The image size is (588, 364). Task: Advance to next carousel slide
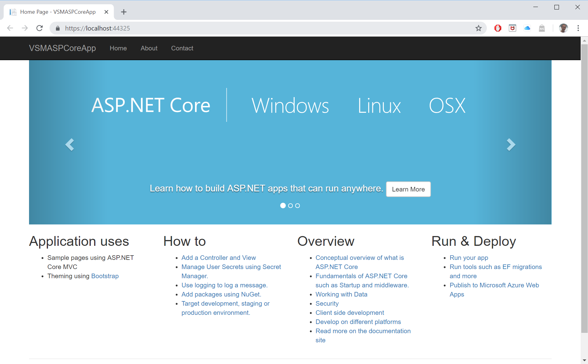511,144
